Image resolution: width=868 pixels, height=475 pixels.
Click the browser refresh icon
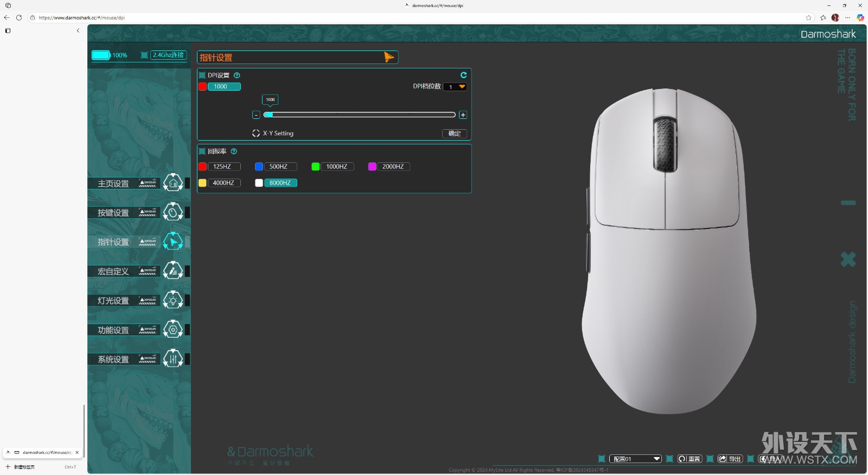tap(19, 17)
